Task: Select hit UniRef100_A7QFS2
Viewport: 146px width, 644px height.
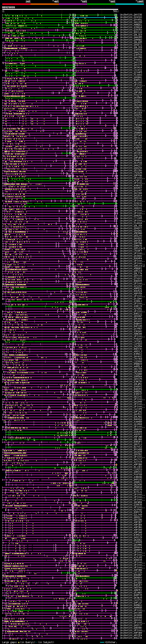Action: point(131,180)
